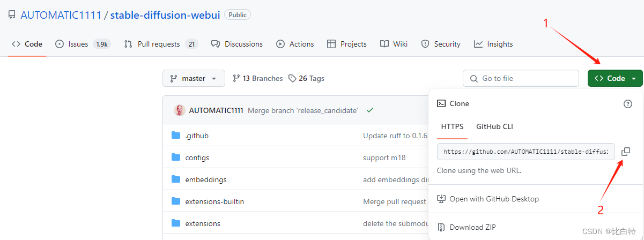Open the 'add embeddings' commit message
The height and width of the screenshot is (240, 644).
click(396, 179)
